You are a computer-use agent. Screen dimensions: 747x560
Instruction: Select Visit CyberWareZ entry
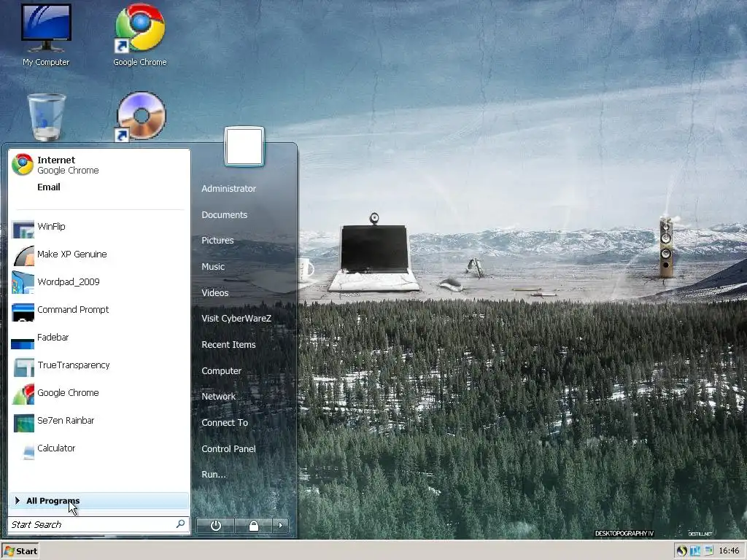point(236,319)
